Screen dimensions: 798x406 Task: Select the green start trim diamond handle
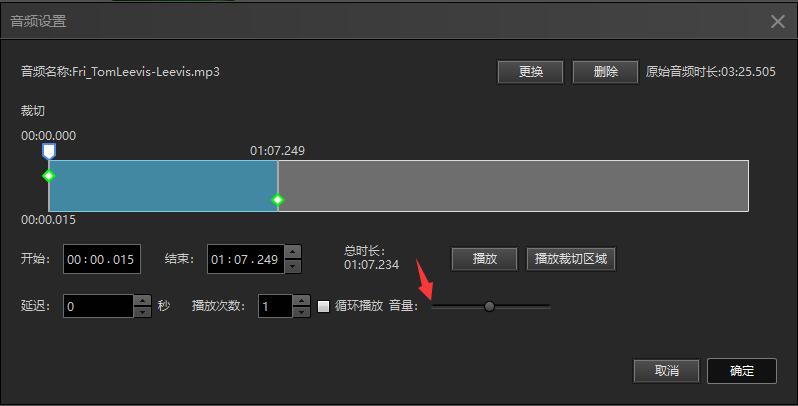(48, 176)
